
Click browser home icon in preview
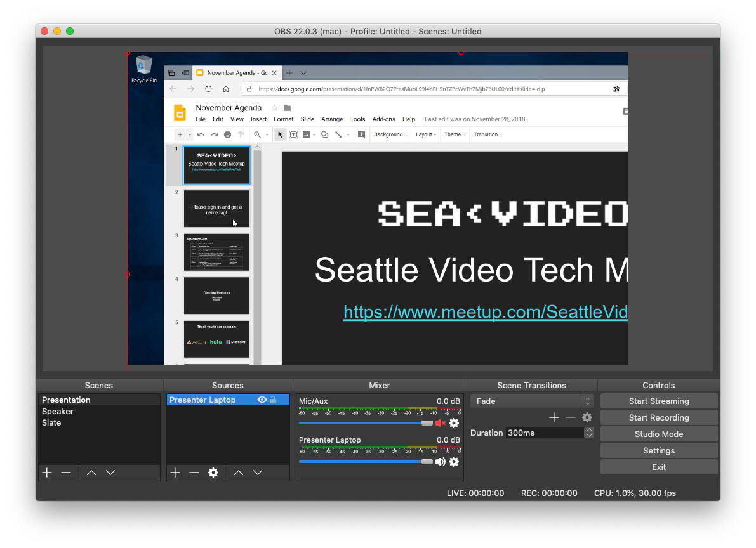point(225,89)
